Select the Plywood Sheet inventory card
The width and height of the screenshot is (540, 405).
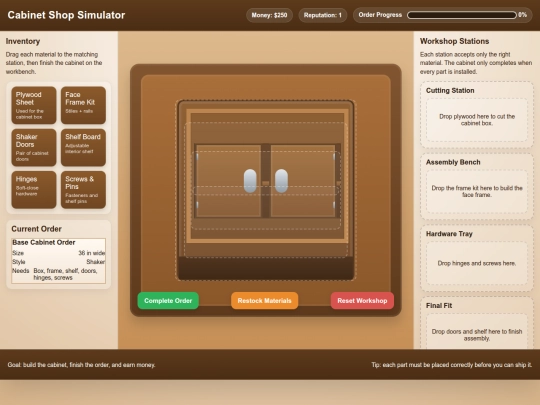click(34, 105)
